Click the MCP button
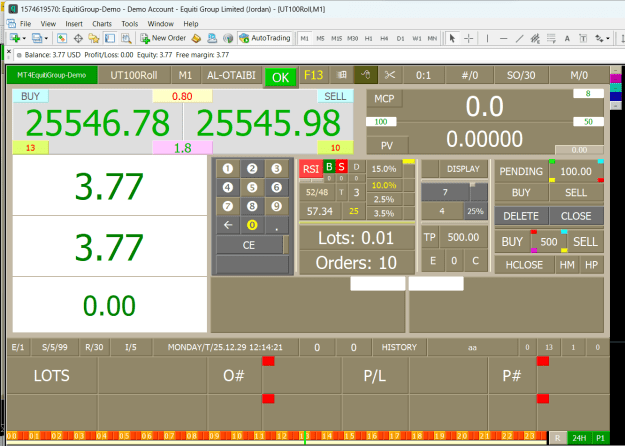Image resolution: width=625 pixels, height=446 pixels. tap(384, 99)
